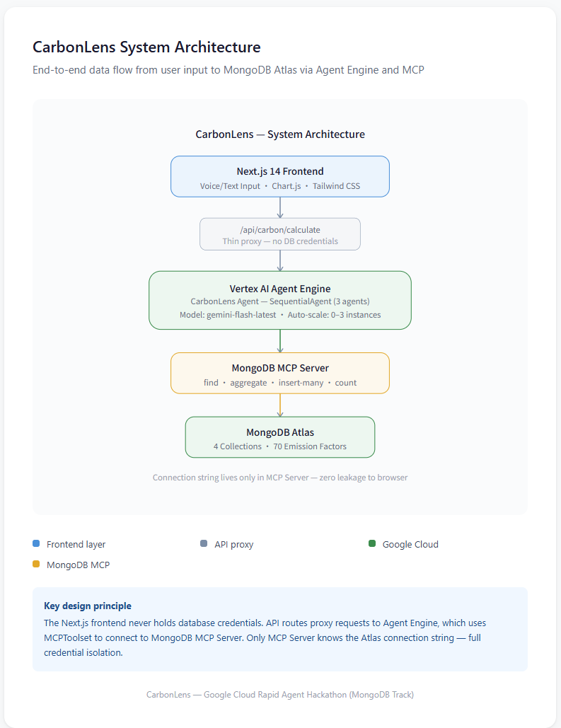
Task: Click the arrow from Frontend to API proxy
Action: [x=280, y=208]
